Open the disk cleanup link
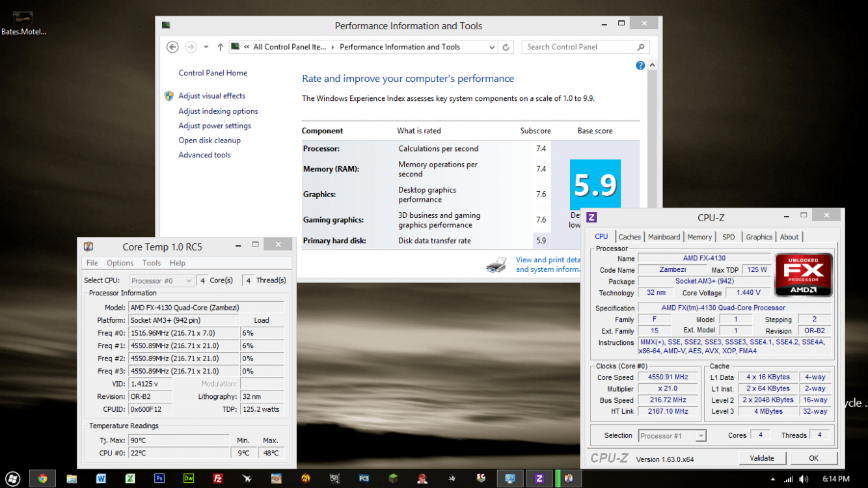868x488 pixels. tap(210, 141)
